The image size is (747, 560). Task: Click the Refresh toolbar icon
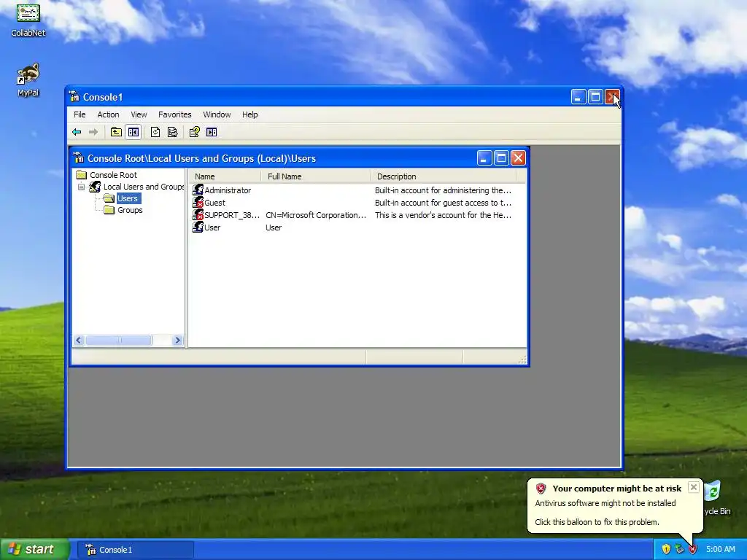pos(155,132)
